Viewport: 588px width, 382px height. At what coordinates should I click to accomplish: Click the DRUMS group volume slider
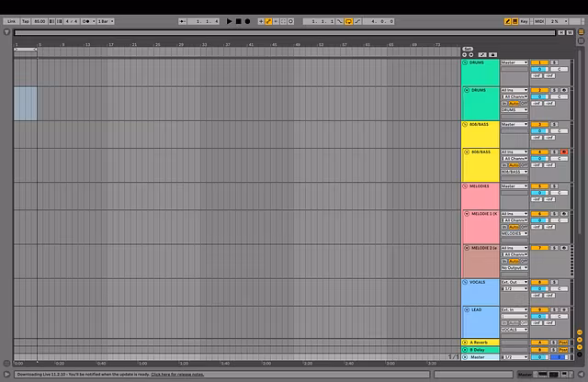pos(539,70)
